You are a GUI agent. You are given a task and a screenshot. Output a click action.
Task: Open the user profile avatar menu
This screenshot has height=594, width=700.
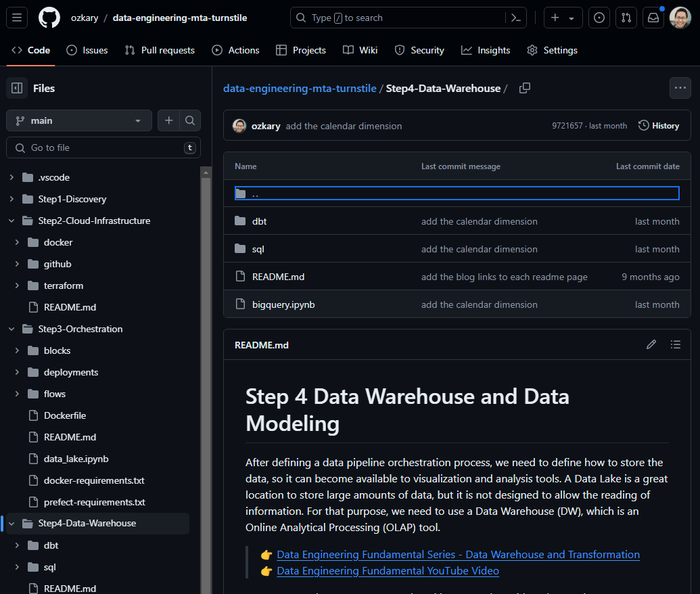click(680, 18)
